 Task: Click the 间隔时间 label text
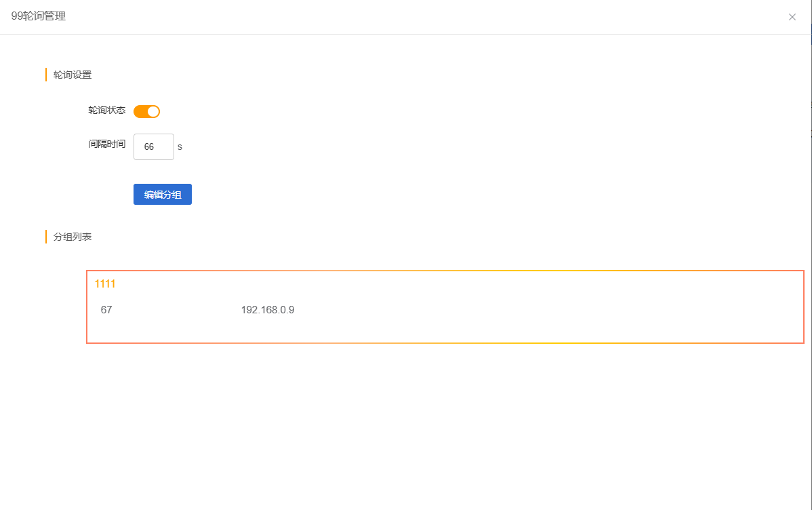point(107,144)
